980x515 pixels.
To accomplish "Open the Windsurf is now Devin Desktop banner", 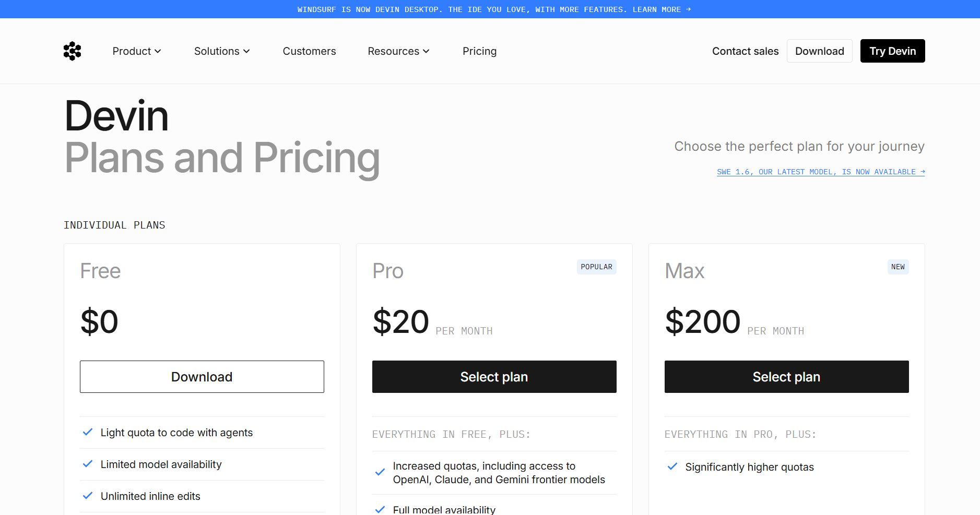I will click(494, 9).
